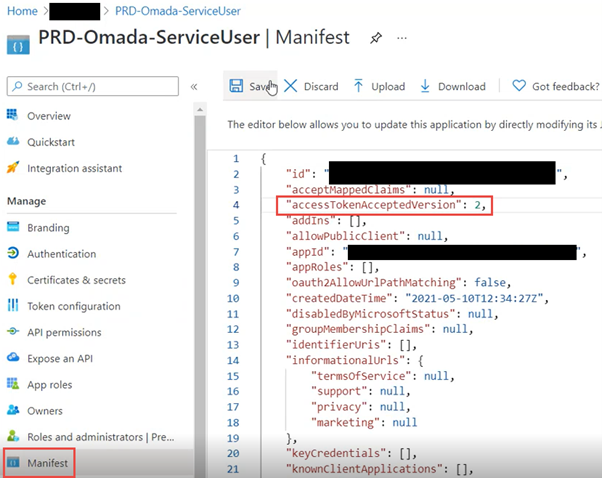This screenshot has height=478, width=602.
Task: Click the "acceptMappedClaims" line in the editor
Action: pyautogui.click(x=370, y=189)
